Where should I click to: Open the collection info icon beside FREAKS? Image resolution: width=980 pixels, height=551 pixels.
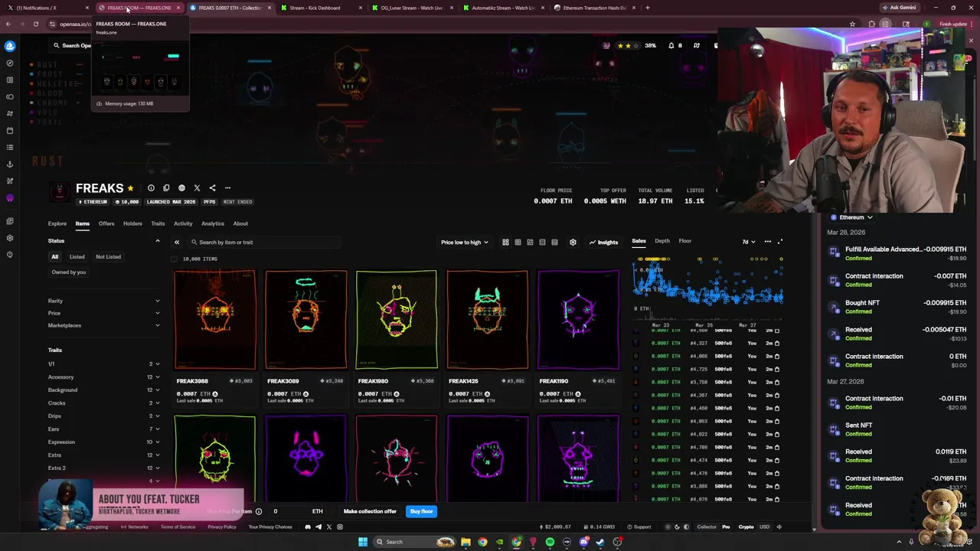coord(151,188)
